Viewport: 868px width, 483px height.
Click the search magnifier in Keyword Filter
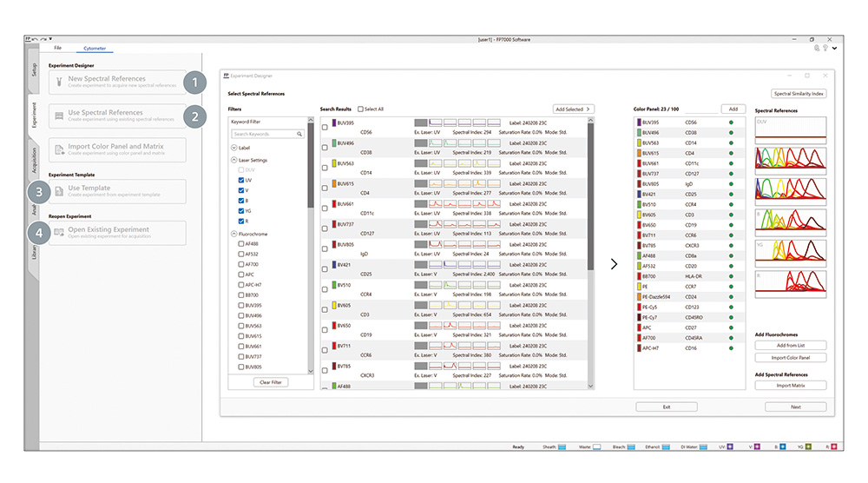pyautogui.click(x=300, y=135)
